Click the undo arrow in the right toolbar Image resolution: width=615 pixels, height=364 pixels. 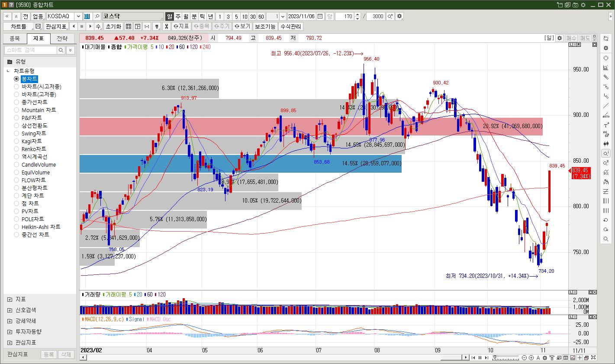(605, 220)
